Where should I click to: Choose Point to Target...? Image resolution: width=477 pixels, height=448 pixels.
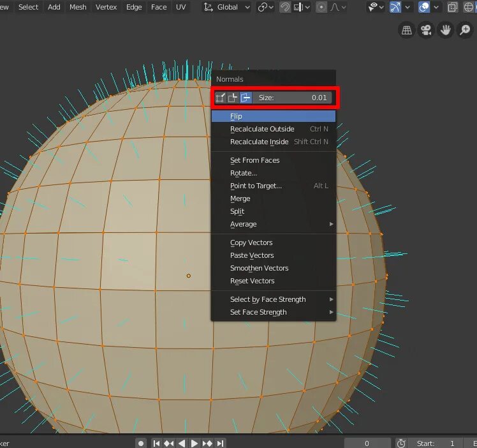pyautogui.click(x=274, y=186)
